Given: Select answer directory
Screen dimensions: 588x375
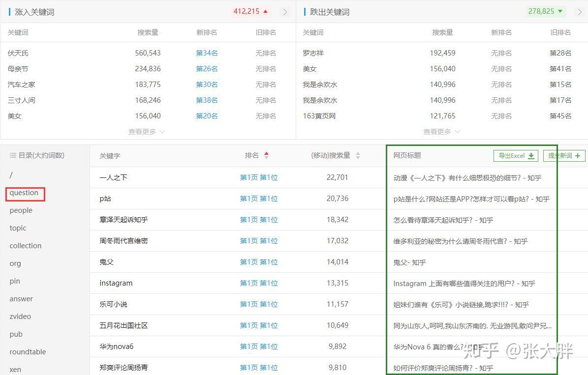Looking at the screenshot, I should (21, 299).
